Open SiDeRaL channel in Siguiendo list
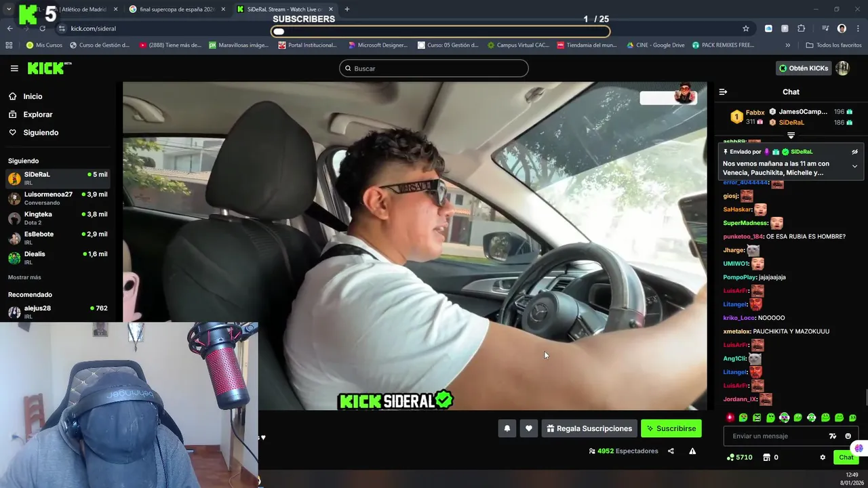This screenshot has width=868, height=488. tap(58, 178)
